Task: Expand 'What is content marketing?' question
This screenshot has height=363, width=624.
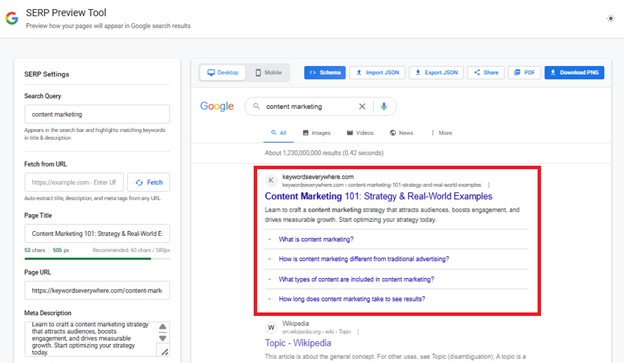Action: pyautogui.click(x=396, y=239)
